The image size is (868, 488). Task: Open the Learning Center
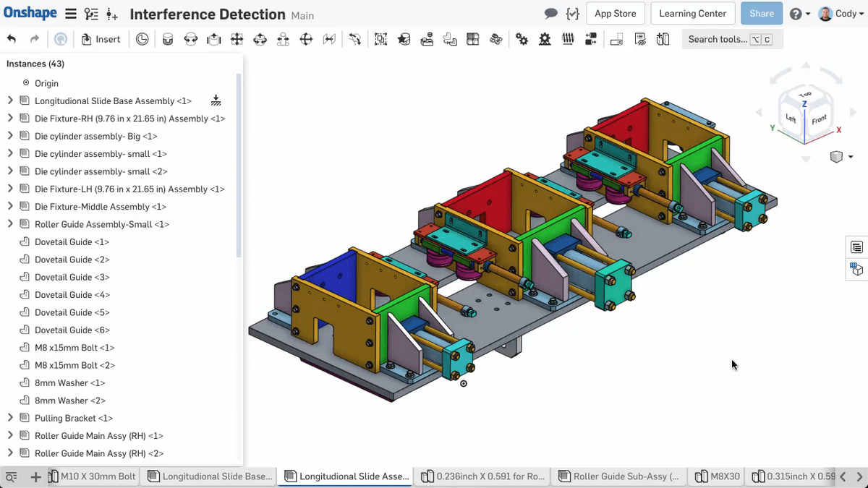click(x=693, y=14)
